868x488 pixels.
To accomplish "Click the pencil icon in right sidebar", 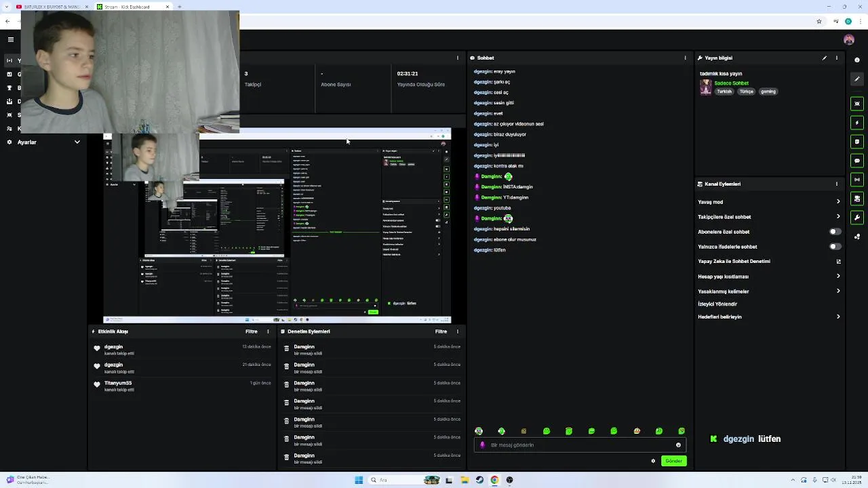I will (x=857, y=79).
